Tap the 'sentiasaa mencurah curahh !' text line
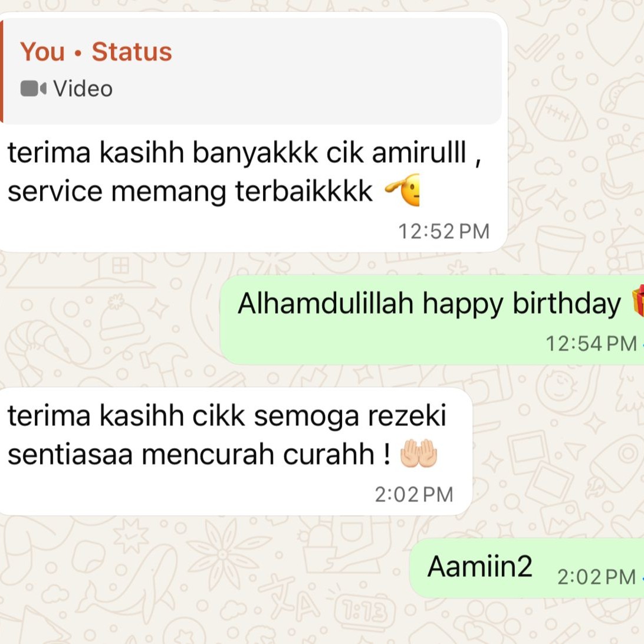 (199, 455)
